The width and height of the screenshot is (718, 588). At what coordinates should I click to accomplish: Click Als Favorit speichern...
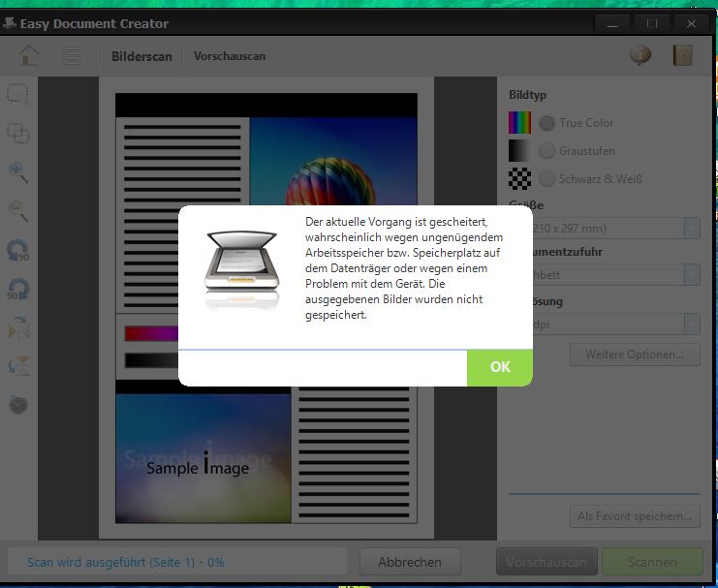coord(635,516)
